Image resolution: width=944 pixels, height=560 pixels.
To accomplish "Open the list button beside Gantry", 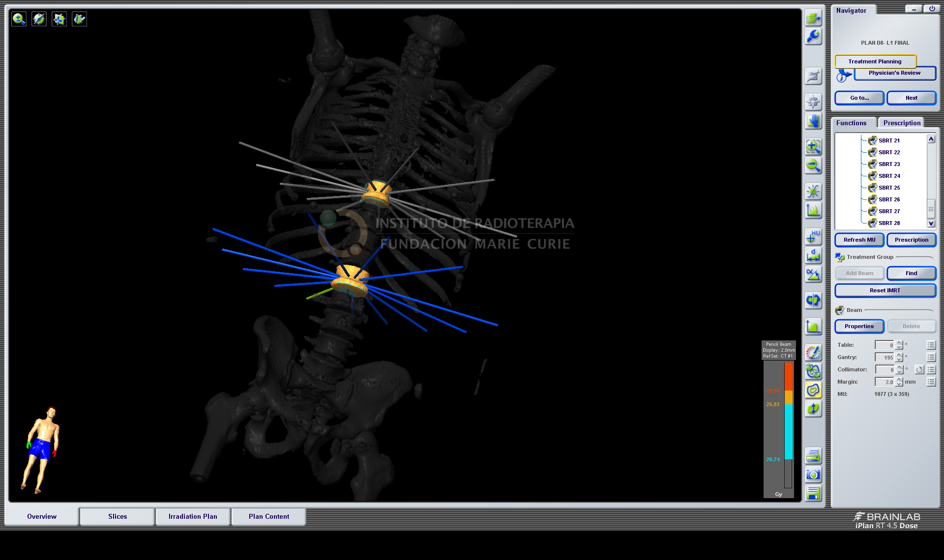I will pos(931,357).
